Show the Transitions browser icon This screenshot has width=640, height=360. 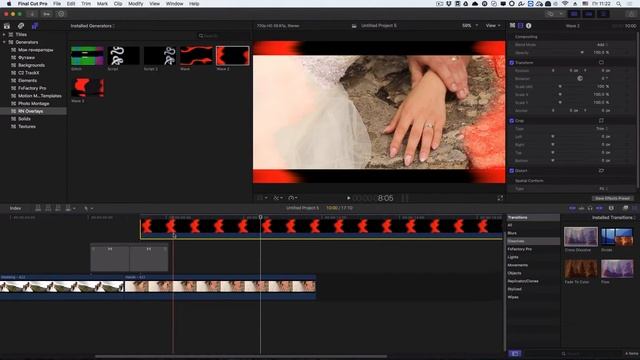coord(635,208)
